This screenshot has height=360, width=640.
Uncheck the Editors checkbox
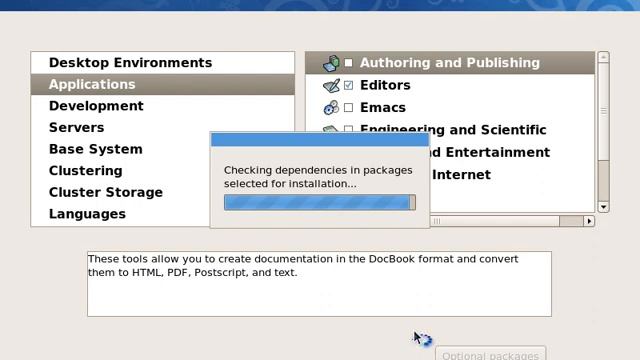tap(348, 85)
